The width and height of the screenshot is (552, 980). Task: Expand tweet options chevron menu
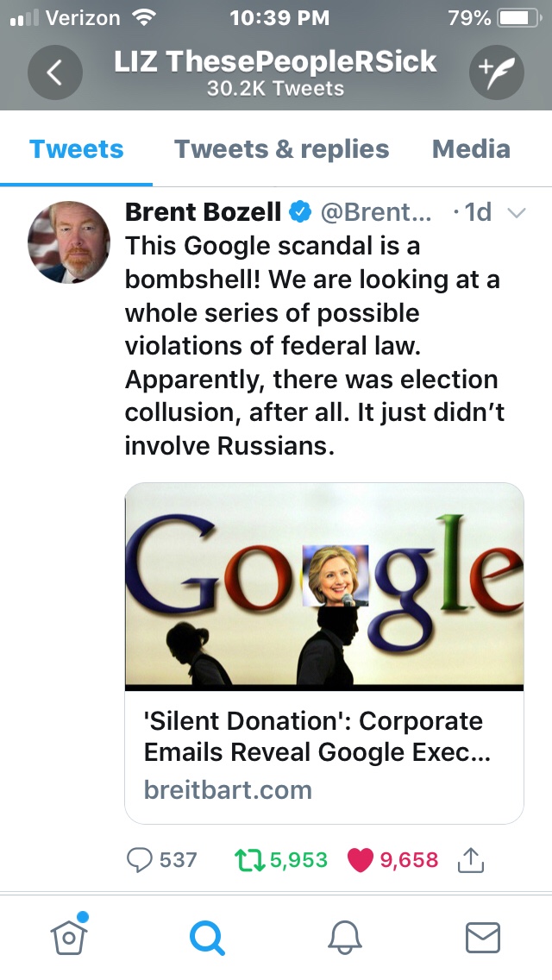click(516, 213)
